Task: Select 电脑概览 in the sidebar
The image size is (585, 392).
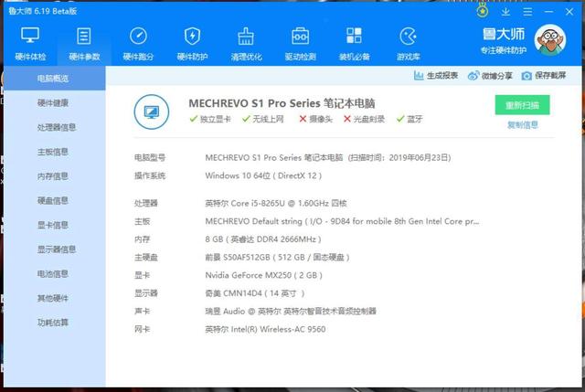Action: [53, 79]
